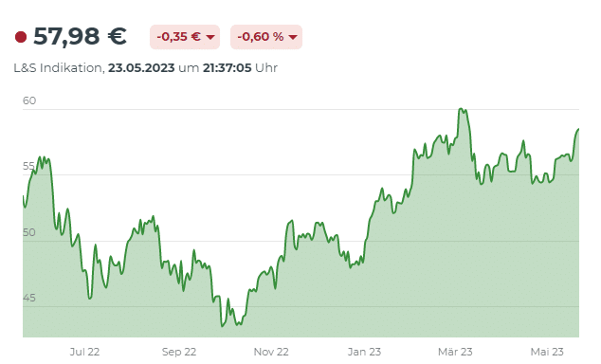Click the chart peak near March 2023
The height and width of the screenshot is (364, 601).
click(461, 110)
